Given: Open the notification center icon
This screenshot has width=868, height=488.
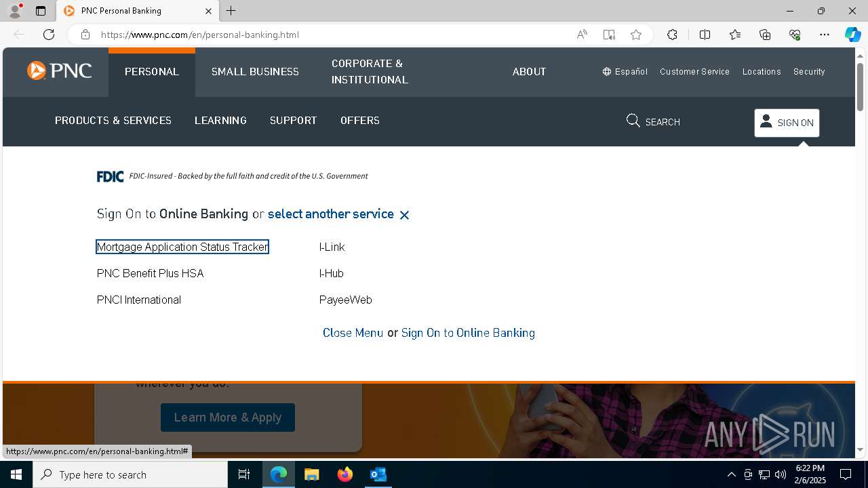Looking at the screenshot, I should coord(846,474).
